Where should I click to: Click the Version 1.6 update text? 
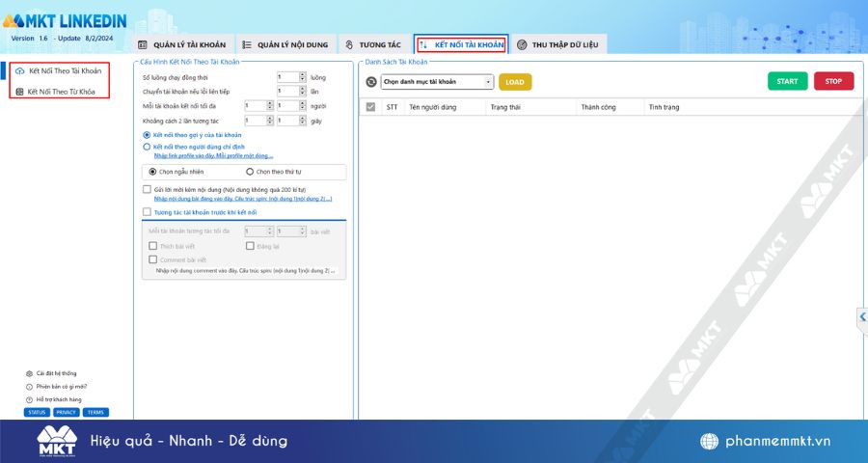62,39
